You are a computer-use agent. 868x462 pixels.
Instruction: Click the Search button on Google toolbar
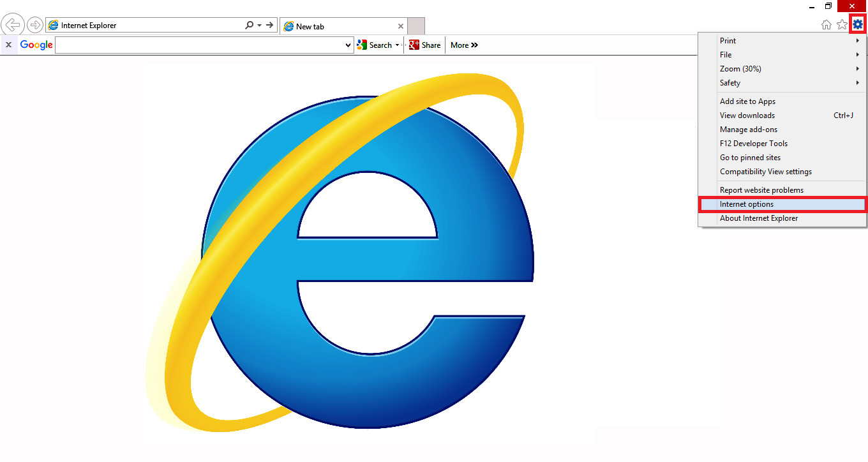pyautogui.click(x=375, y=45)
